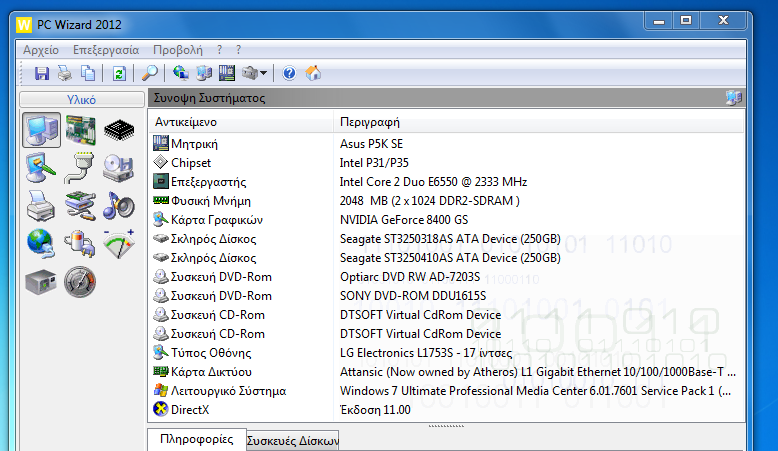Click the magnifier Search toolbar icon

pos(149,73)
